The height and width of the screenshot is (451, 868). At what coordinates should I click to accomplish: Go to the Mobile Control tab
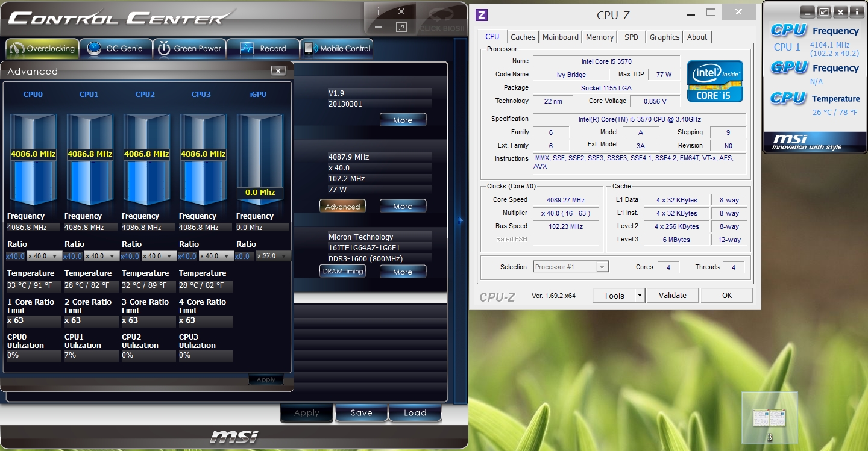click(337, 49)
